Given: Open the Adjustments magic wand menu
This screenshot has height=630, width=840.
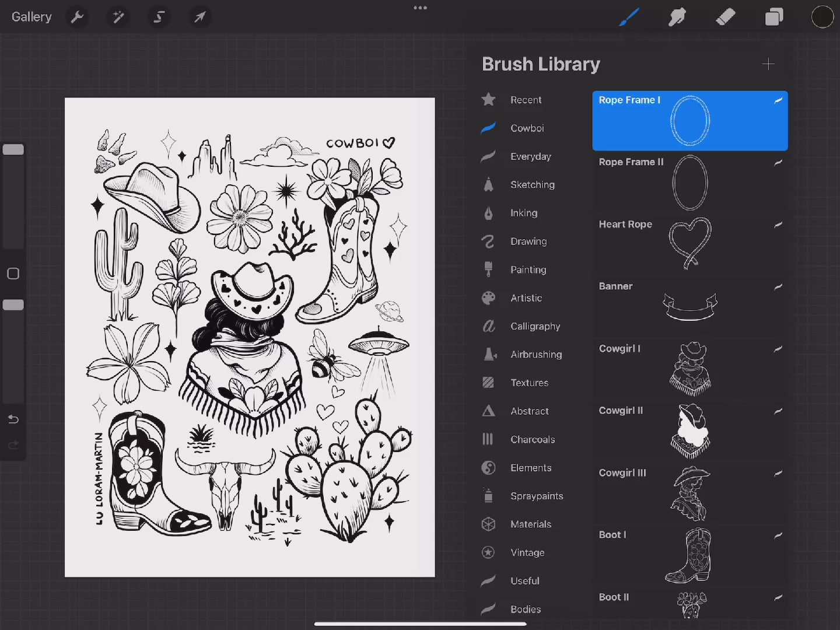Looking at the screenshot, I should point(118,17).
